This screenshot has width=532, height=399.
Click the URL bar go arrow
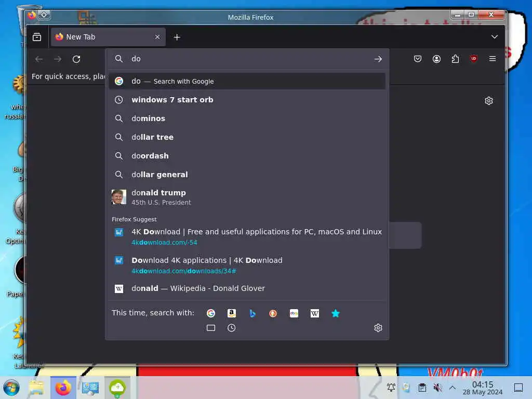point(378,59)
